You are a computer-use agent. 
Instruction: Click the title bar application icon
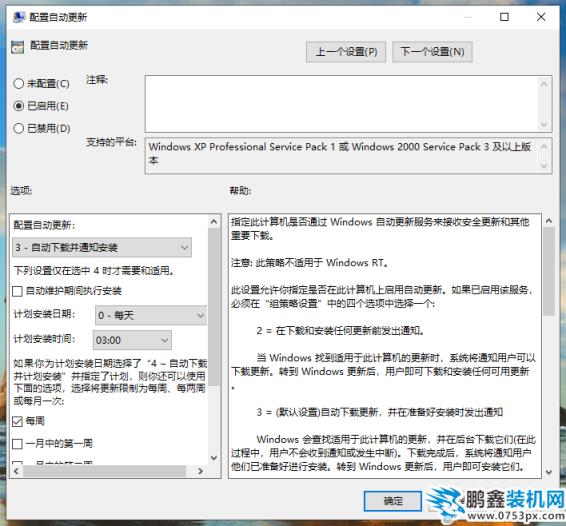point(18,17)
